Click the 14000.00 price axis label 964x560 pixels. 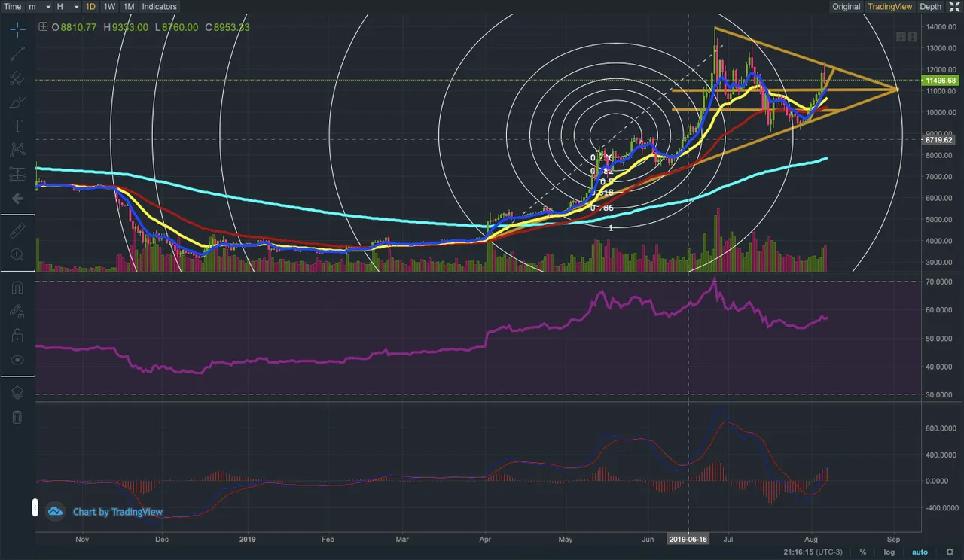(x=942, y=27)
